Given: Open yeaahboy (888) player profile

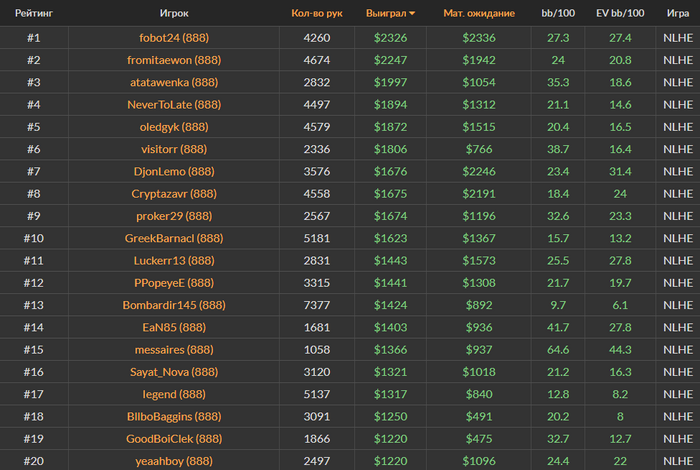Looking at the screenshot, I should [174, 461].
